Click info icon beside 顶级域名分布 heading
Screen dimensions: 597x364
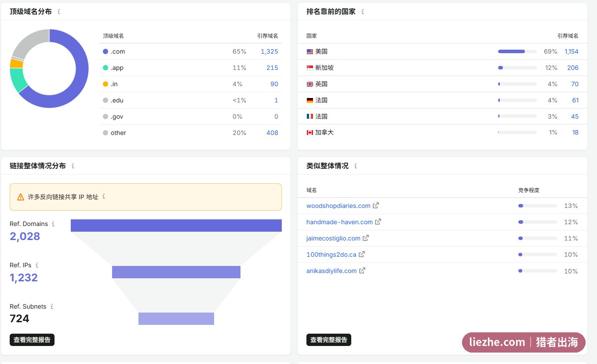(x=59, y=12)
